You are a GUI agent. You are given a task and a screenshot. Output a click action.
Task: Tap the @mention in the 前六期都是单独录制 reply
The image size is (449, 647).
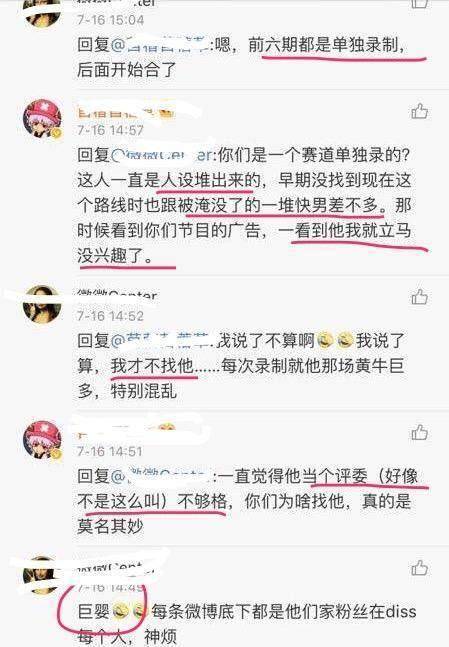pyautogui.click(x=160, y=44)
